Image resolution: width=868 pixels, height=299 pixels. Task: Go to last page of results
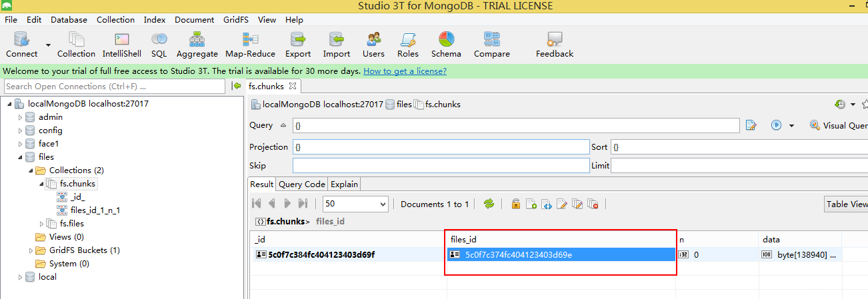303,204
